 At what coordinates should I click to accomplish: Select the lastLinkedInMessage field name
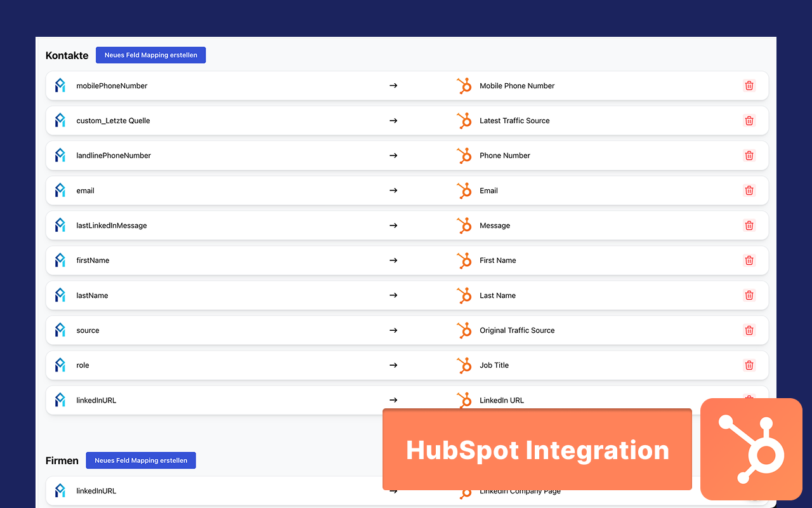click(x=112, y=225)
